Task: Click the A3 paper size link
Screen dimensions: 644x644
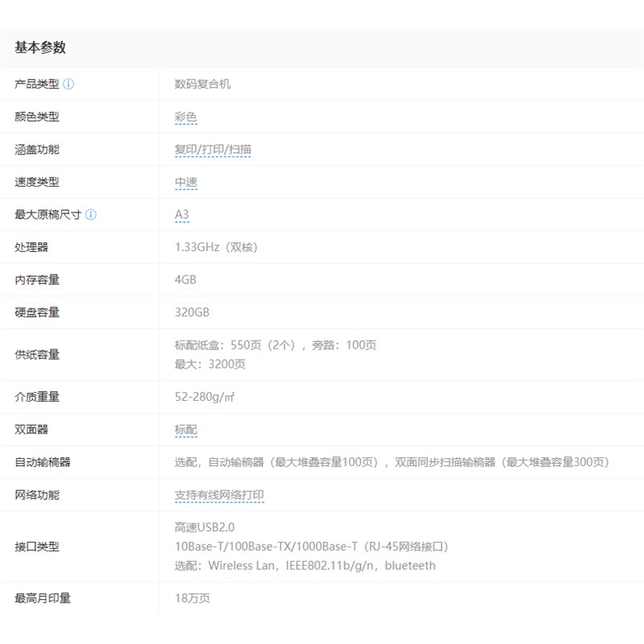Action: [182, 215]
